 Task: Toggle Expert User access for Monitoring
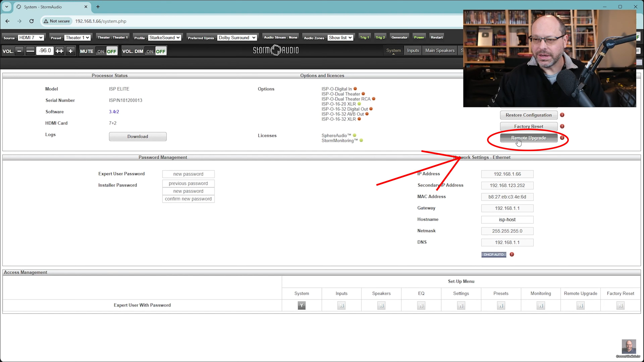coord(541,305)
